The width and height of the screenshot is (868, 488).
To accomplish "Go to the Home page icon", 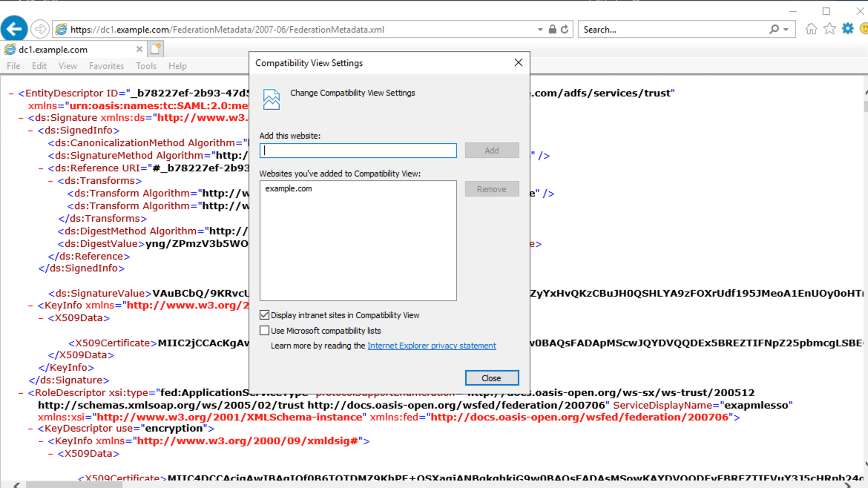I will point(811,29).
